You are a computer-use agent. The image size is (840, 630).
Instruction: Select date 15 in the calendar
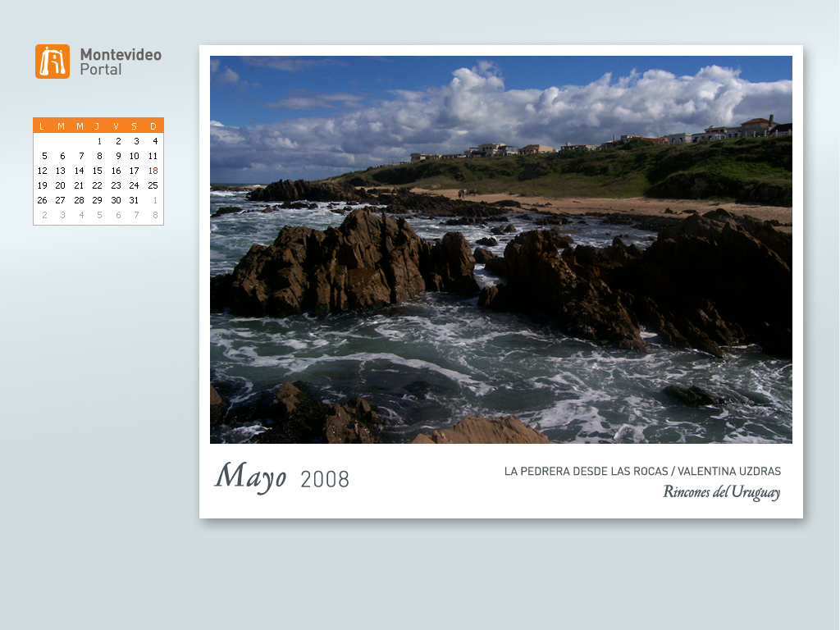pos(97,171)
